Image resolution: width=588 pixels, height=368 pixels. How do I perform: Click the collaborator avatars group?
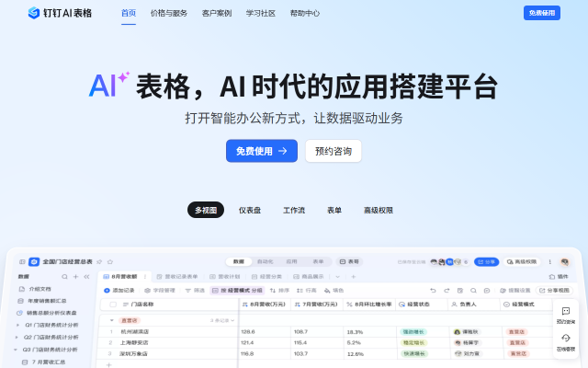click(449, 261)
